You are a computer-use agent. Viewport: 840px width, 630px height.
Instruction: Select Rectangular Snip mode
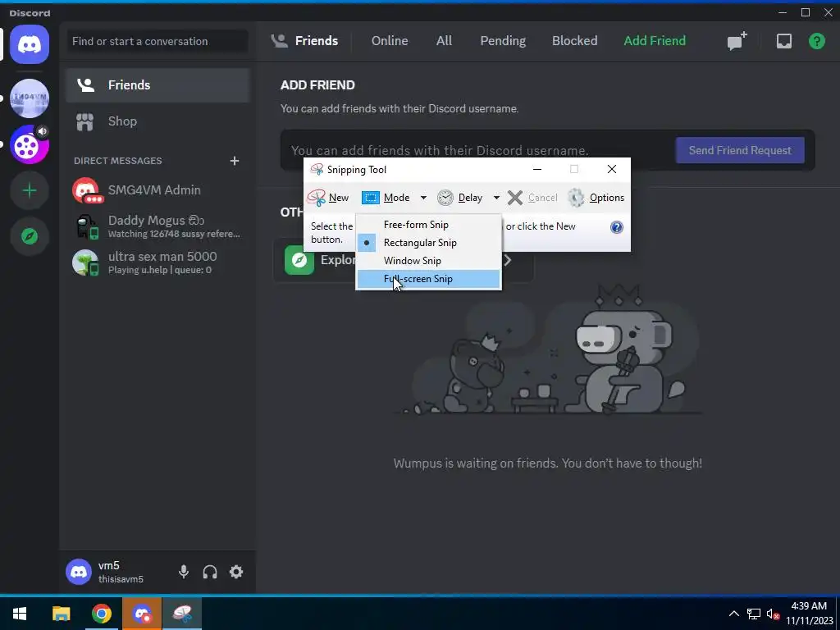428,243
